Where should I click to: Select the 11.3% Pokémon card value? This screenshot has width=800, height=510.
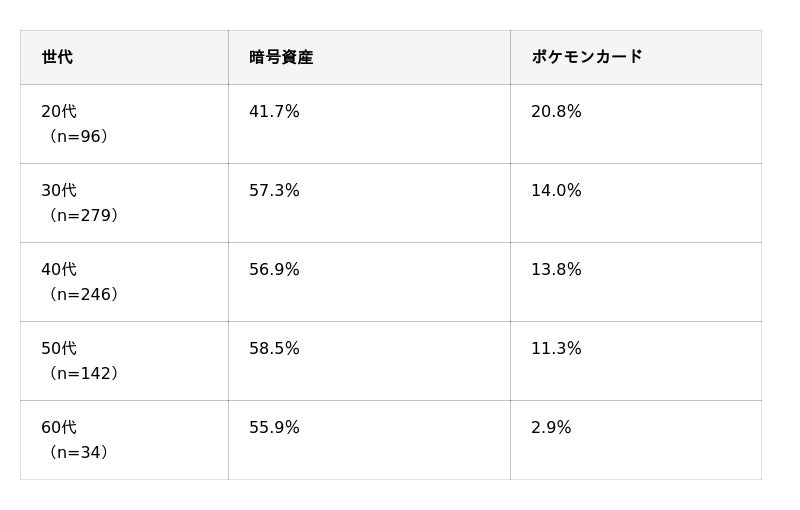[x=556, y=349]
